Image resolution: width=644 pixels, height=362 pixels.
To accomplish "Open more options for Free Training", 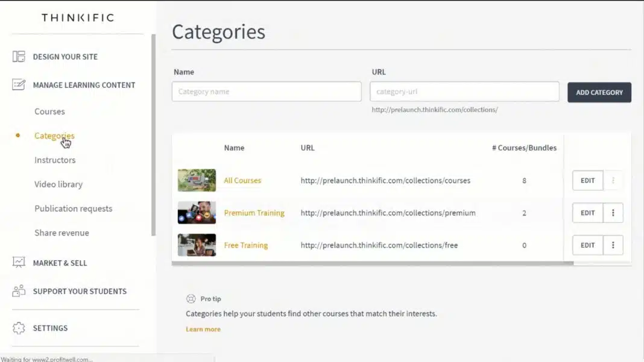I will pos(613,245).
